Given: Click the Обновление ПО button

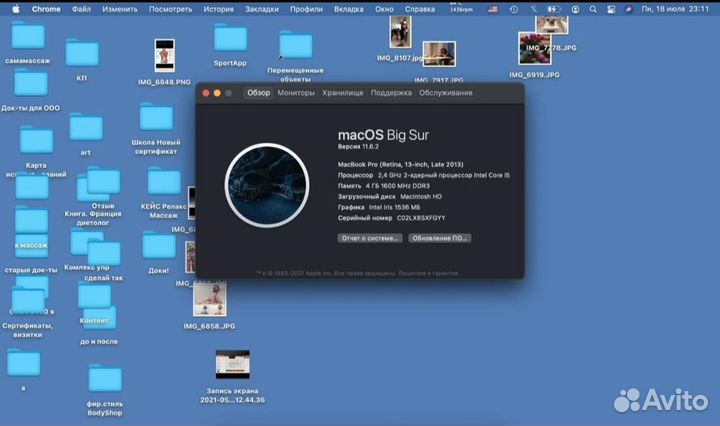Looking at the screenshot, I should click(439, 238).
